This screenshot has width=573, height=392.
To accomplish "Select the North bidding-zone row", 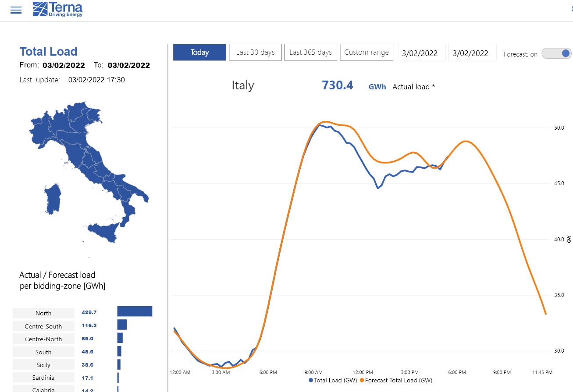I will coord(82,313).
